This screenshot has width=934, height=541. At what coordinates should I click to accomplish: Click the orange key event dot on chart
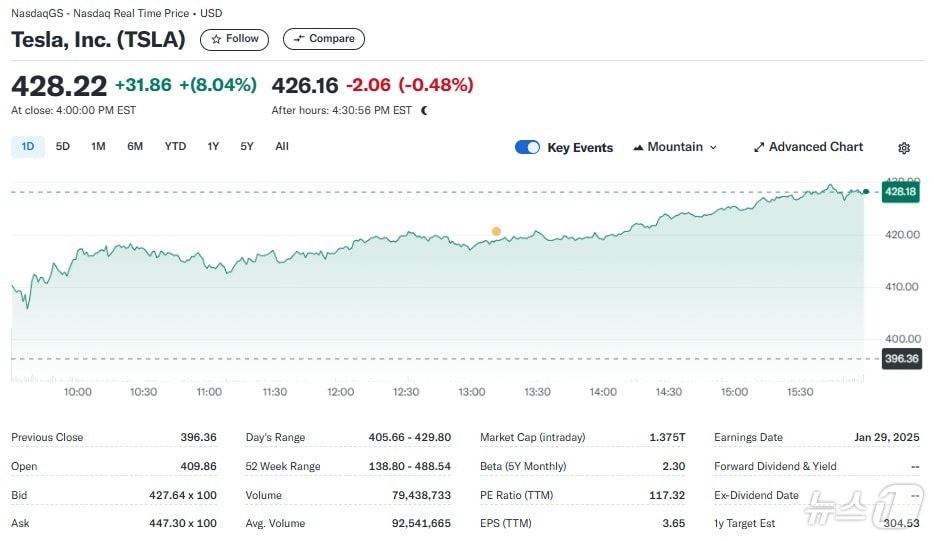tap(496, 231)
